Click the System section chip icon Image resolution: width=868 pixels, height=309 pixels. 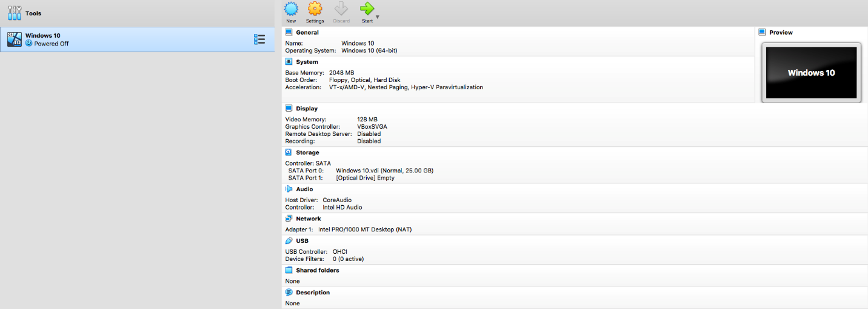pos(289,61)
